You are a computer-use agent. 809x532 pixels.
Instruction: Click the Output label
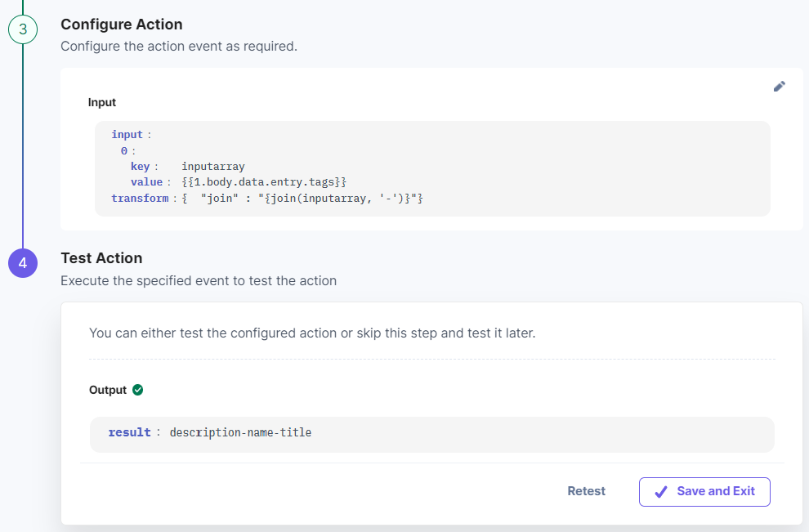click(x=108, y=390)
